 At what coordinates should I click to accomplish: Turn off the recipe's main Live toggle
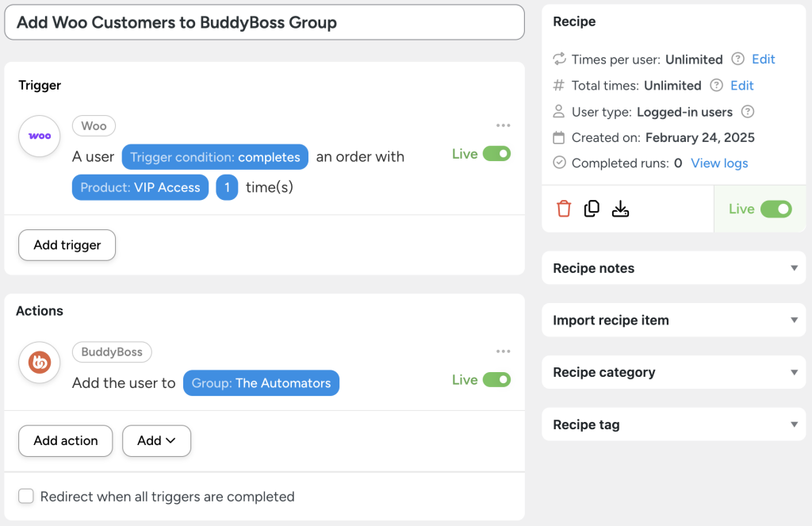coord(776,209)
